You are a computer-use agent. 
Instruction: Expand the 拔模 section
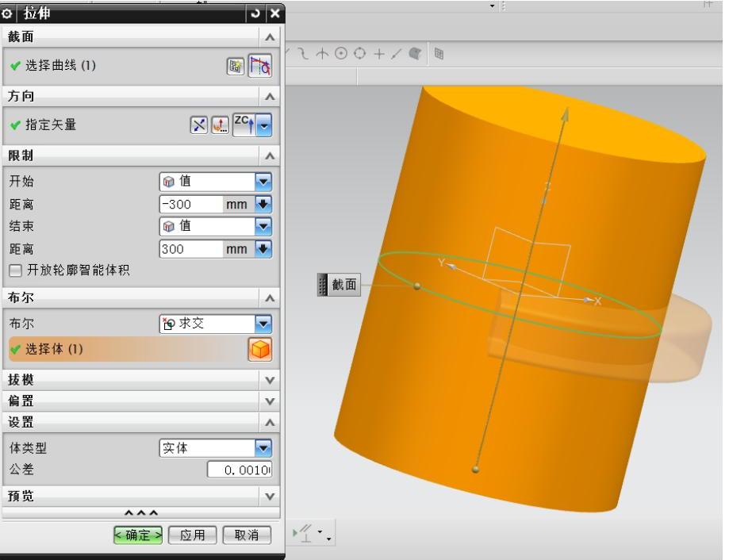(270, 380)
